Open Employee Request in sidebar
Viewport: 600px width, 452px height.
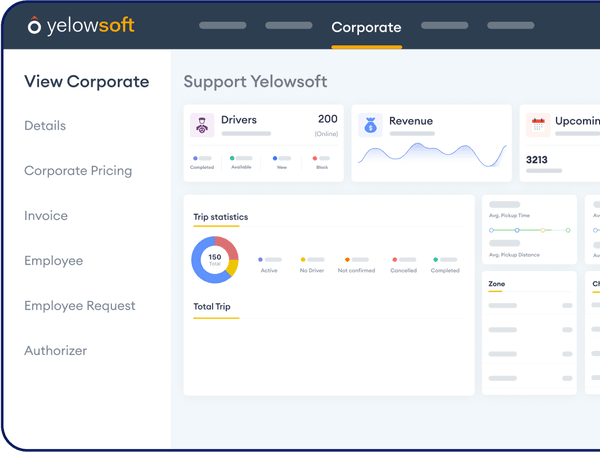tap(80, 306)
